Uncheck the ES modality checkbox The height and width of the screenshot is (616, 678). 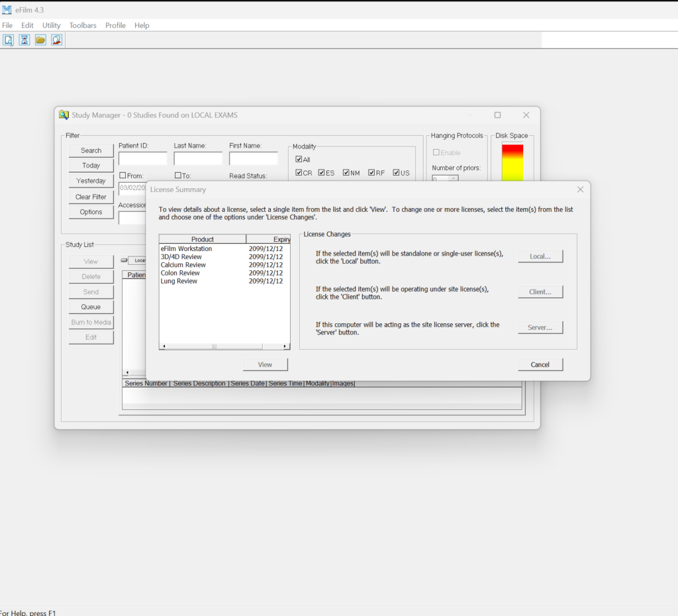[x=321, y=173]
